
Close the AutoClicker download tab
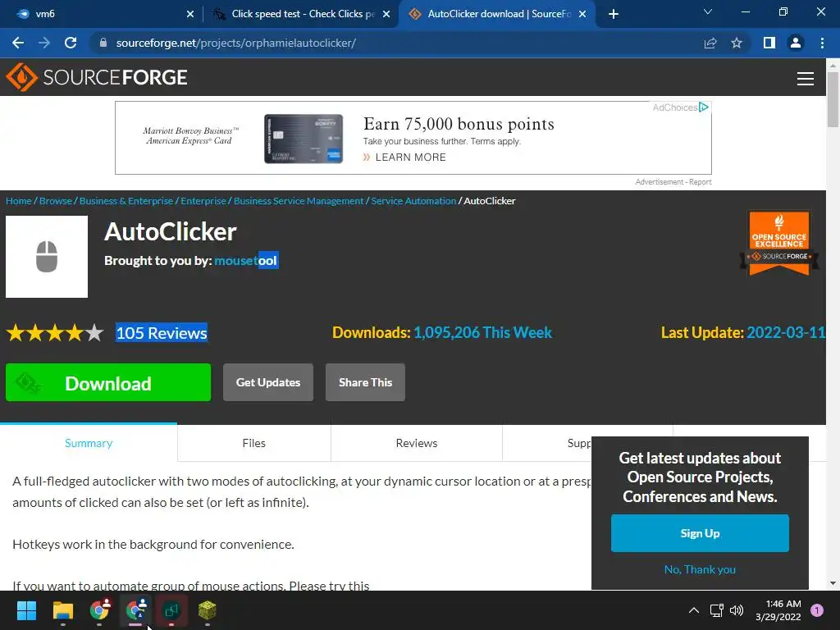(583, 14)
